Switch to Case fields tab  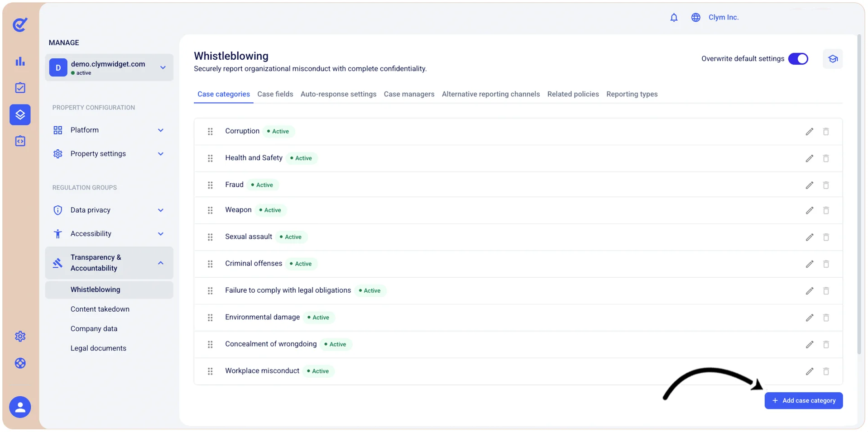pos(275,94)
